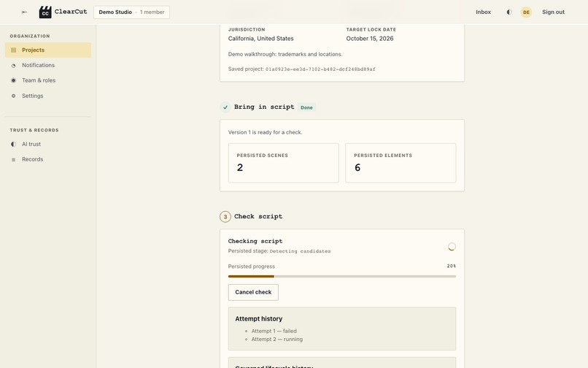This screenshot has height=368, width=588.
Task: Open the Demo Studio organization switcher
Action: [131, 12]
